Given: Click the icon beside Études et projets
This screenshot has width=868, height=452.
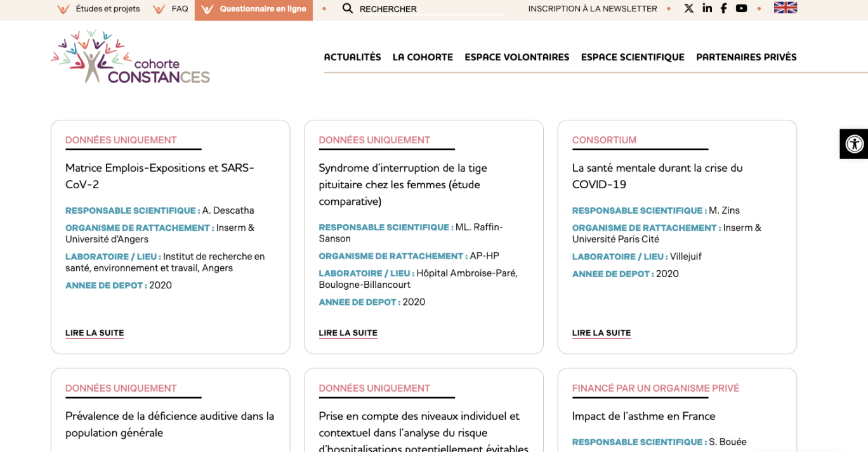Looking at the screenshot, I should tap(63, 9).
